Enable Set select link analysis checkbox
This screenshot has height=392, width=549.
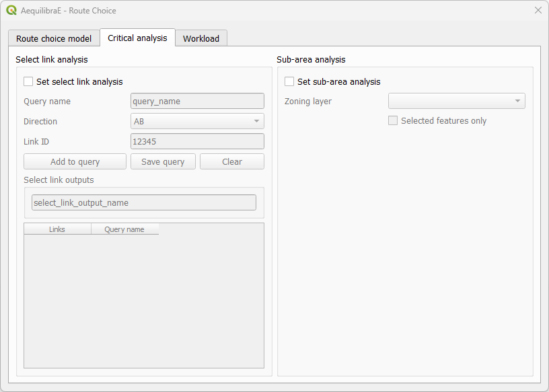[x=28, y=81]
